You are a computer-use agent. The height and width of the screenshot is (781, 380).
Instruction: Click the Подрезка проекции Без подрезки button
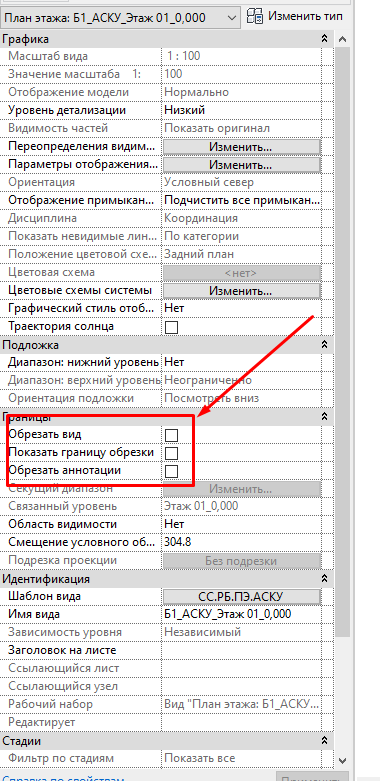pyautogui.click(x=242, y=560)
